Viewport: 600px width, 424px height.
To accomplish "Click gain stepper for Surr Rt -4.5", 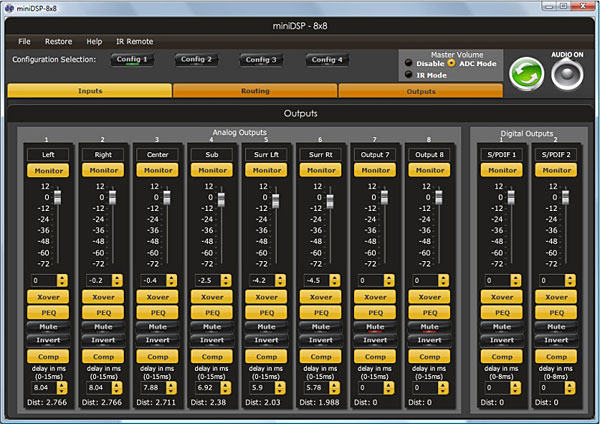I will coord(335,280).
